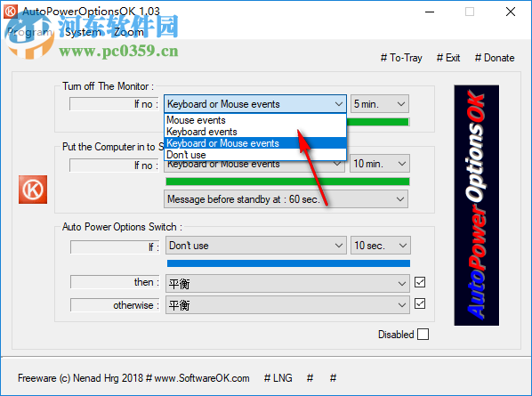The width and height of the screenshot is (532, 396).
Task: Expand the Message before standby dropdown
Action: 286,199
